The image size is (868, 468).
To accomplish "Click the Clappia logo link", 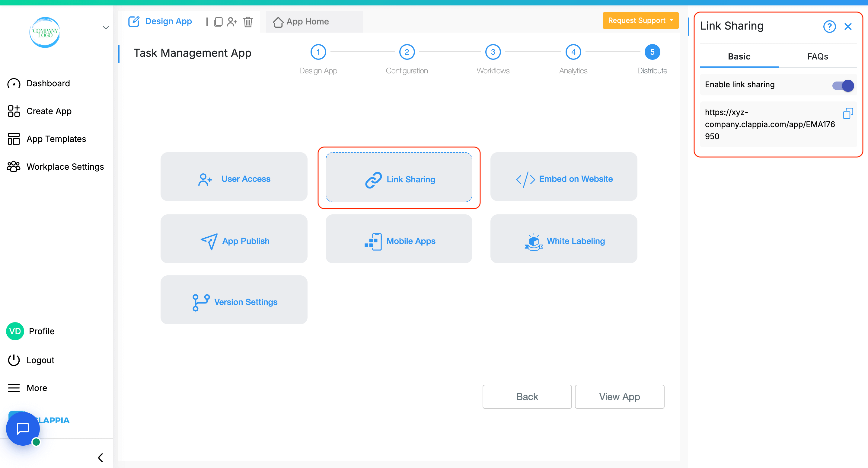I will coord(53,420).
